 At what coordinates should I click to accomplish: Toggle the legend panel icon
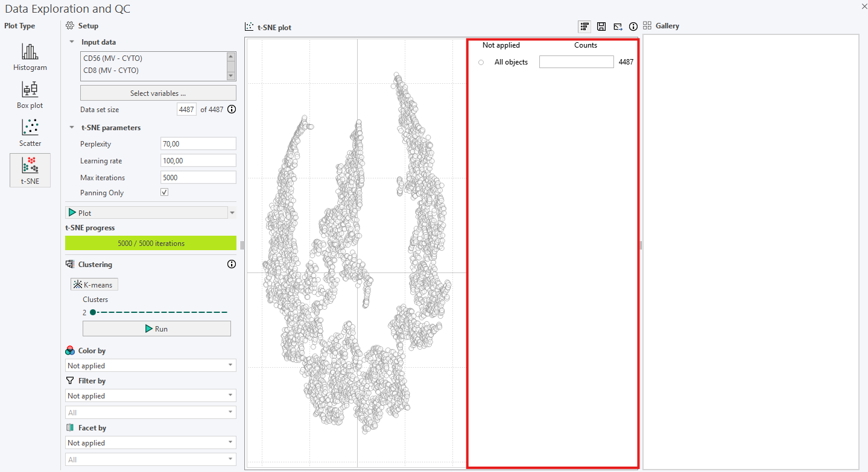[584, 27]
